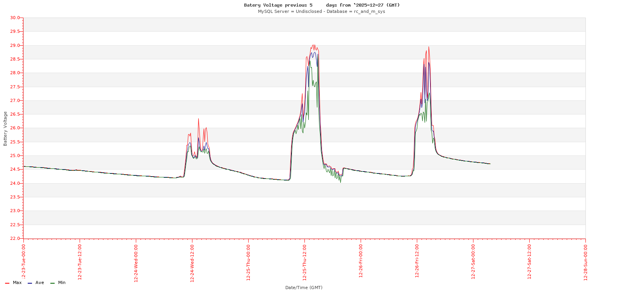Viewport: 644px width, 293px height.
Task: Click the 12-23-Tue-12:00 x-axis label
Action: pyautogui.click(x=80, y=262)
